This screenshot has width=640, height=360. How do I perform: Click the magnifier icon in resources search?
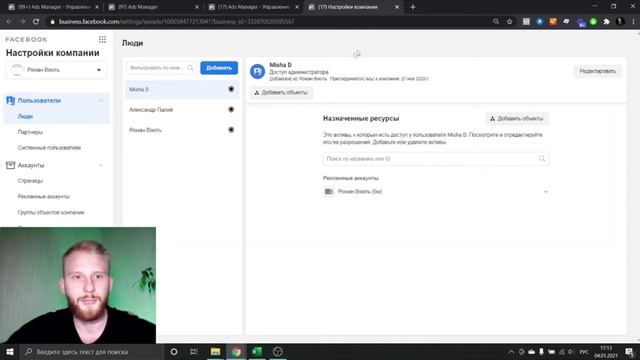[x=542, y=159]
